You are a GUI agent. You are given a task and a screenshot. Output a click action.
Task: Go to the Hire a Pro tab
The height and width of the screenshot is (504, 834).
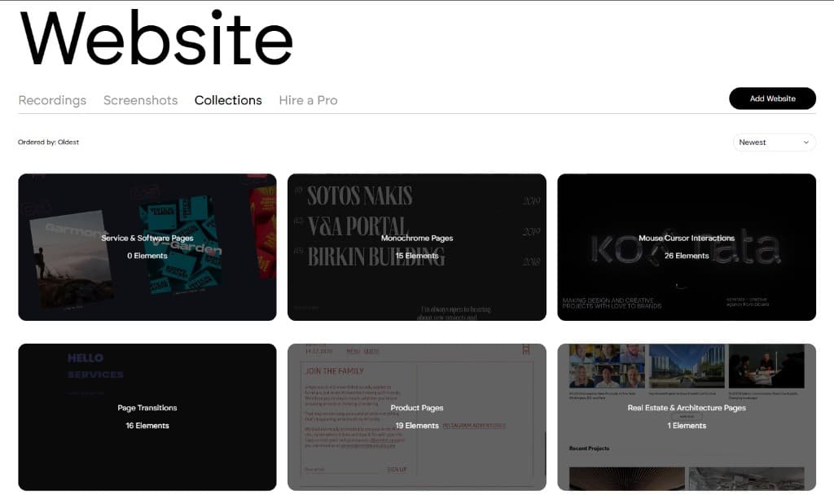click(308, 100)
